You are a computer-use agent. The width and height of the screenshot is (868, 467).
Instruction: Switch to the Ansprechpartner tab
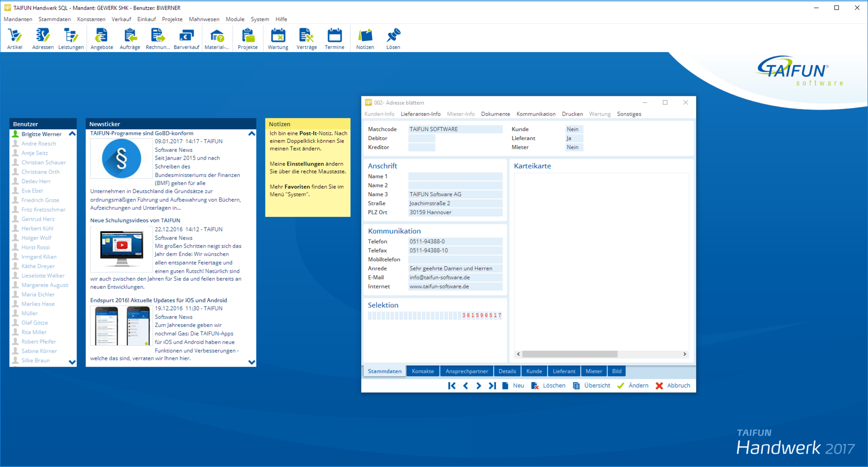[467, 371]
